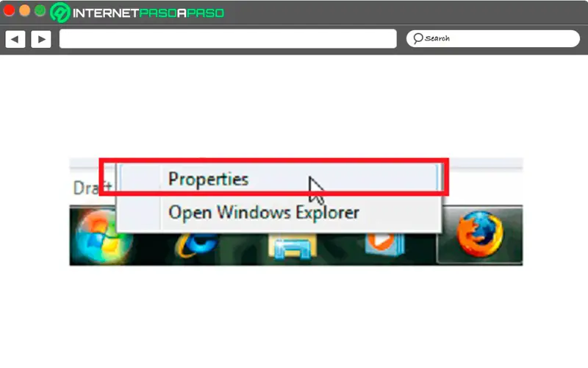Click the white INTERNET header text

(106, 13)
